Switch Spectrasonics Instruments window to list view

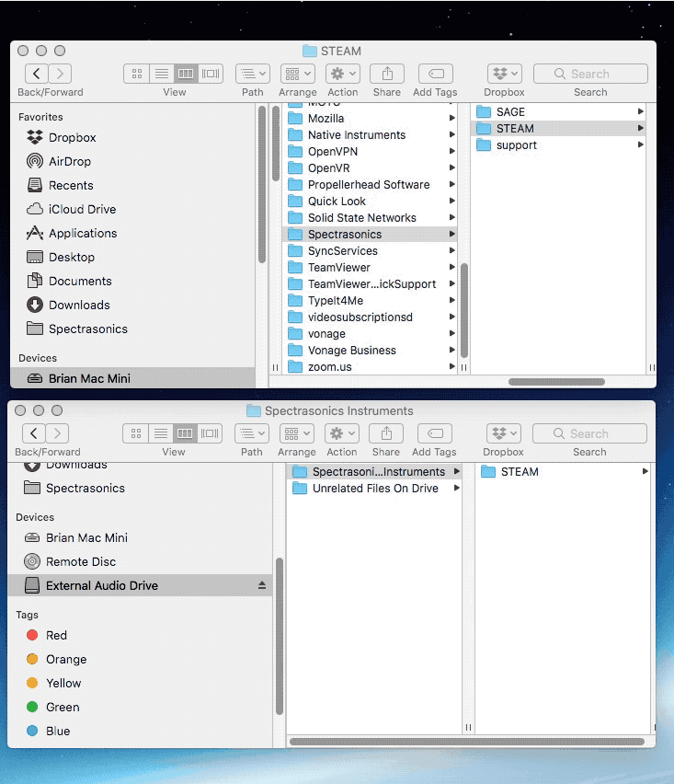click(160, 433)
